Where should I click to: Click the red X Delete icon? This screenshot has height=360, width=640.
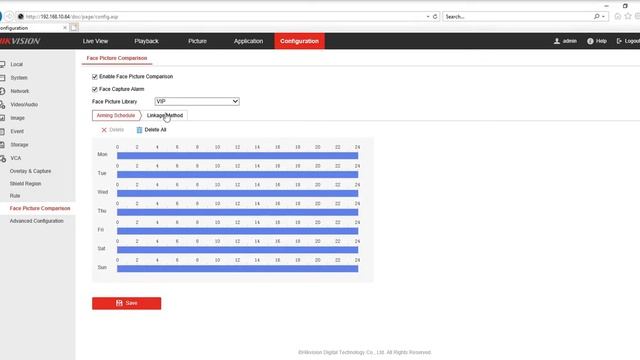point(104,130)
